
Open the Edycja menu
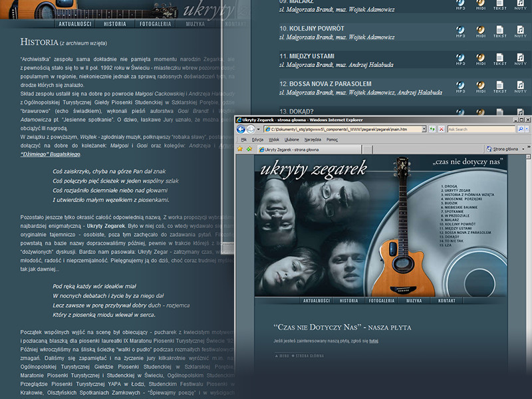[x=257, y=140]
